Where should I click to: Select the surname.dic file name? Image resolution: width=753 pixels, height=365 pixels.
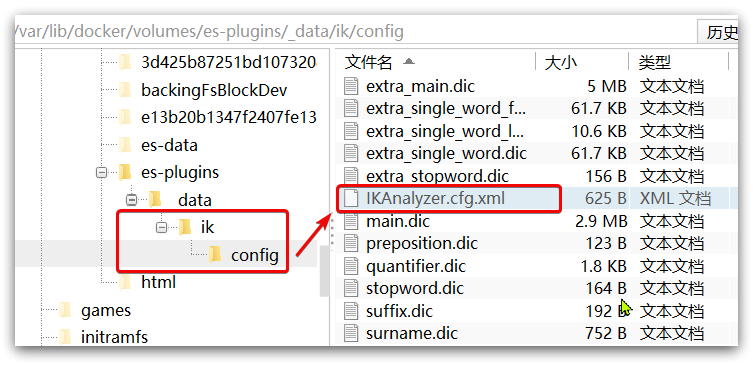coord(412,333)
